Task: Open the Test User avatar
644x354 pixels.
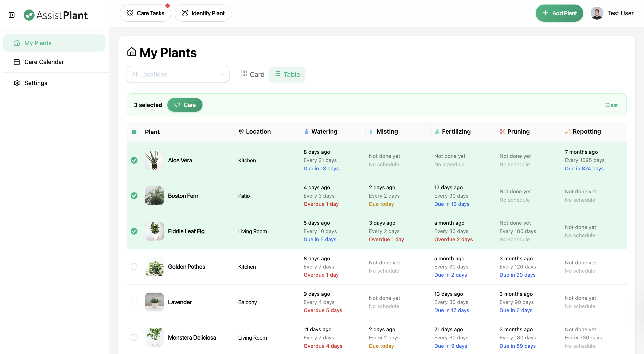Action: pos(597,13)
